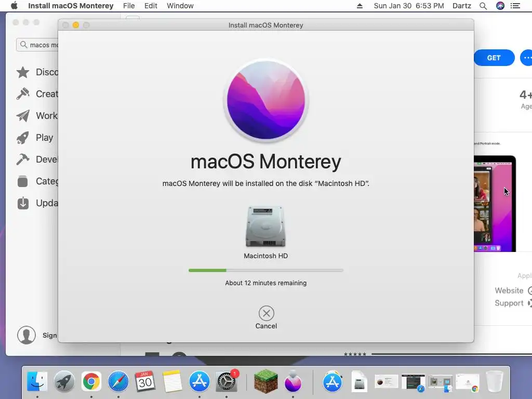The height and width of the screenshot is (399, 532).
Task: Open the Edit menu
Action: coord(151,6)
